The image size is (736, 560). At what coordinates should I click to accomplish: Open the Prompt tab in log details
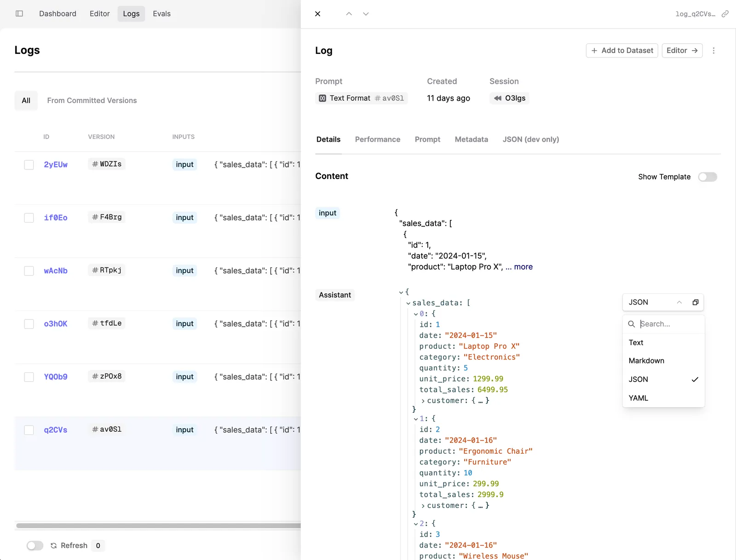(427, 139)
